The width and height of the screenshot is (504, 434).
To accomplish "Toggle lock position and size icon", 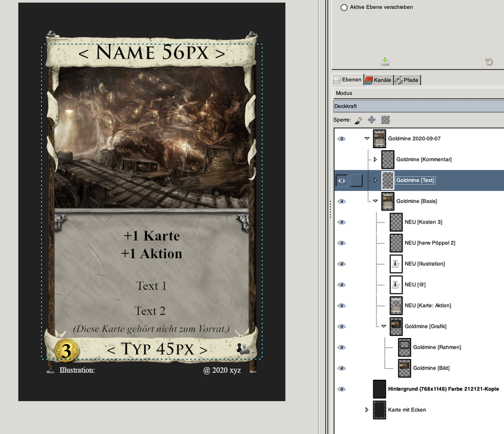I will (372, 120).
